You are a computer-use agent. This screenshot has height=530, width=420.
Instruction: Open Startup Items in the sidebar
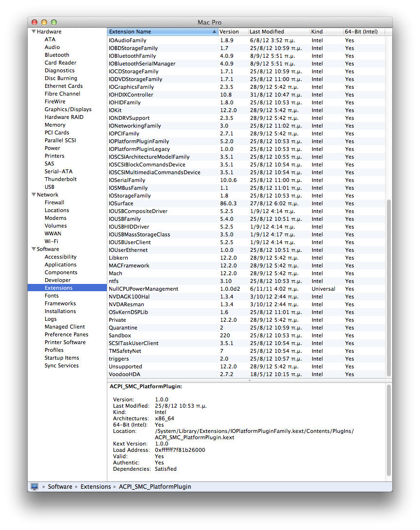62,358
